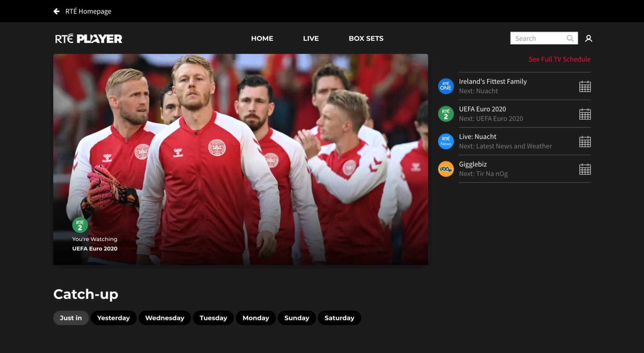Click the RTÉjr icon beside Gigglebiz

tap(446, 169)
